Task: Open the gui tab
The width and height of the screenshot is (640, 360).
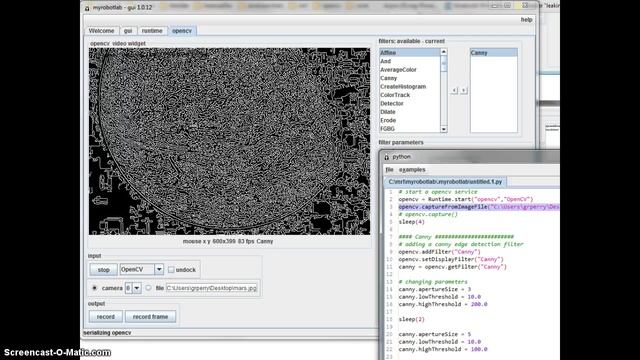Action: pyautogui.click(x=128, y=31)
